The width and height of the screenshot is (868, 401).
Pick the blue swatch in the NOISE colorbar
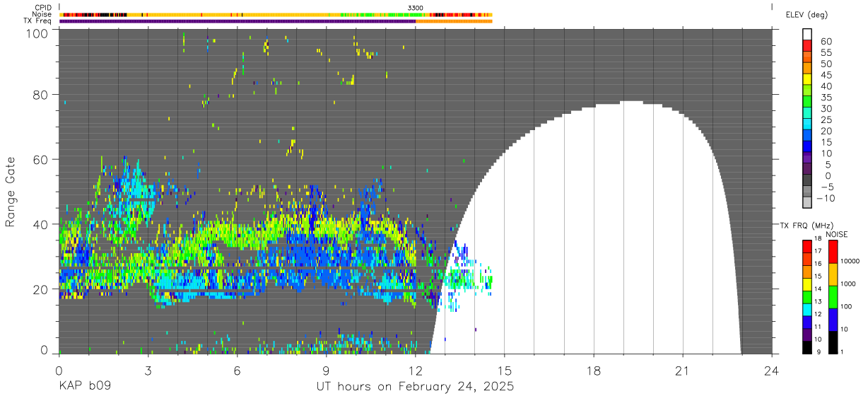pyautogui.click(x=833, y=319)
